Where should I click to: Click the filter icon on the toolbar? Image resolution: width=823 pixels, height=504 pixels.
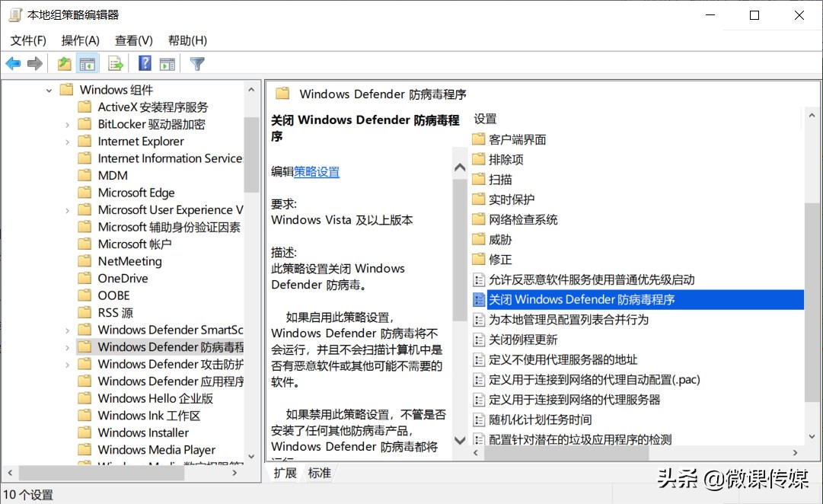tap(196, 63)
